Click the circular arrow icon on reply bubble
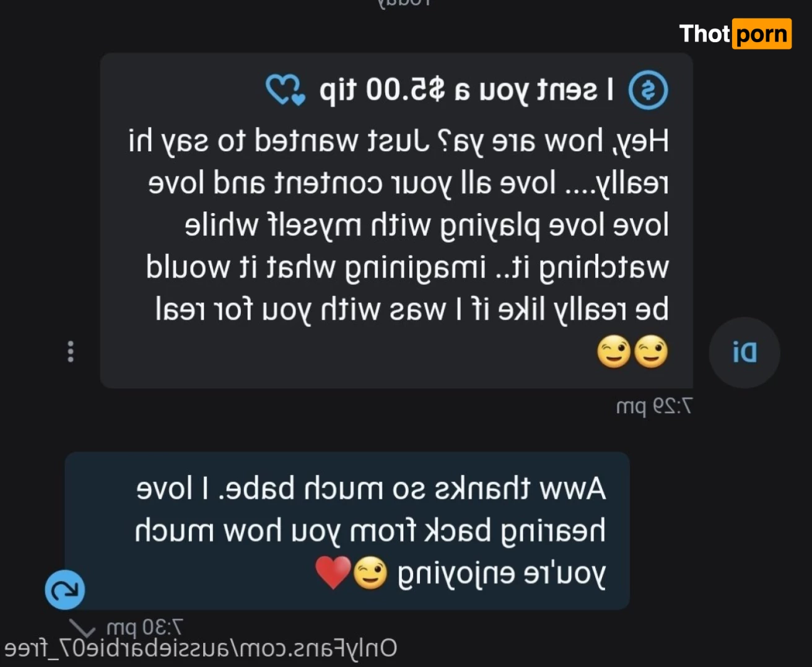 click(x=65, y=590)
